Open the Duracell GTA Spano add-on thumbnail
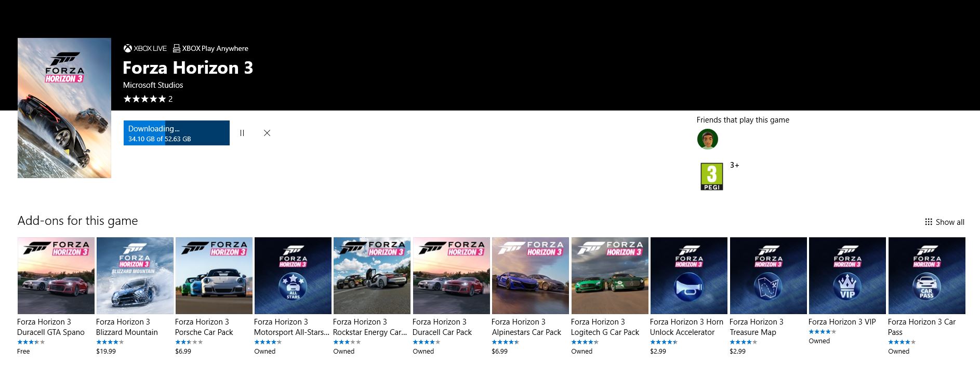980x378 pixels. pyautogui.click(x=56, y=276)
